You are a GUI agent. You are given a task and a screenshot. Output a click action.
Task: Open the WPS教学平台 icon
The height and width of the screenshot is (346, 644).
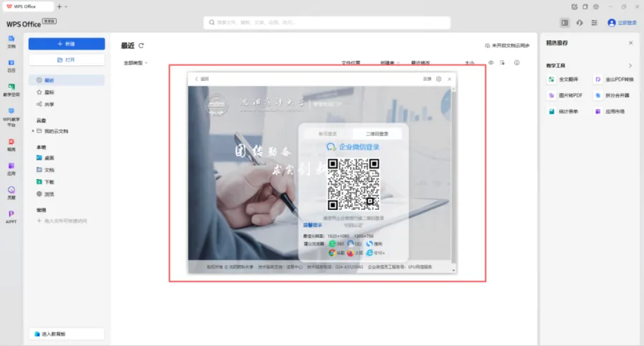tap(11, 117)
